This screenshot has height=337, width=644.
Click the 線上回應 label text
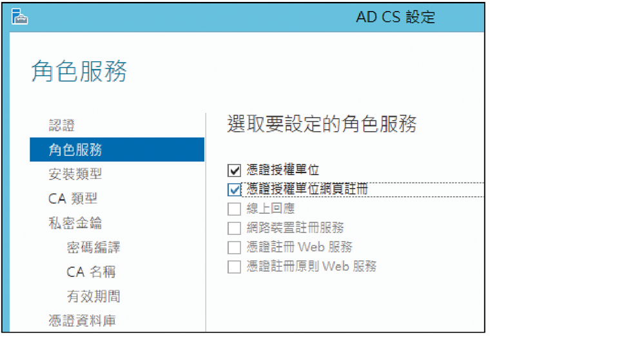tap(271, 209)
